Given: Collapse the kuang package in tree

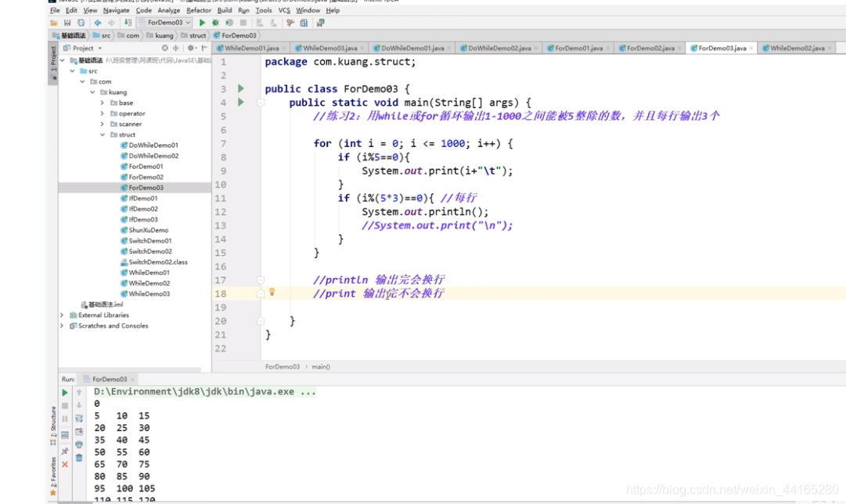Looking at the screenshot, I should pos(92,92).
